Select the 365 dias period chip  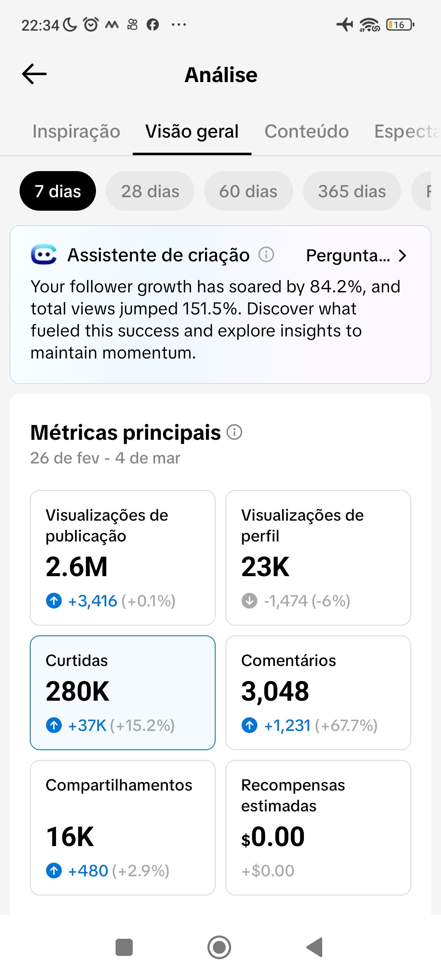(x=352, y=191)
